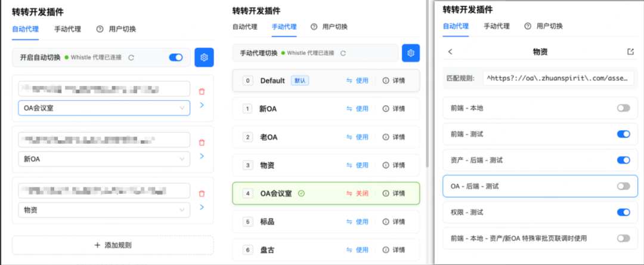Click the back arrow in 物资 details header
Viewport: 644px width, 265px height.
tap(450, 52)
